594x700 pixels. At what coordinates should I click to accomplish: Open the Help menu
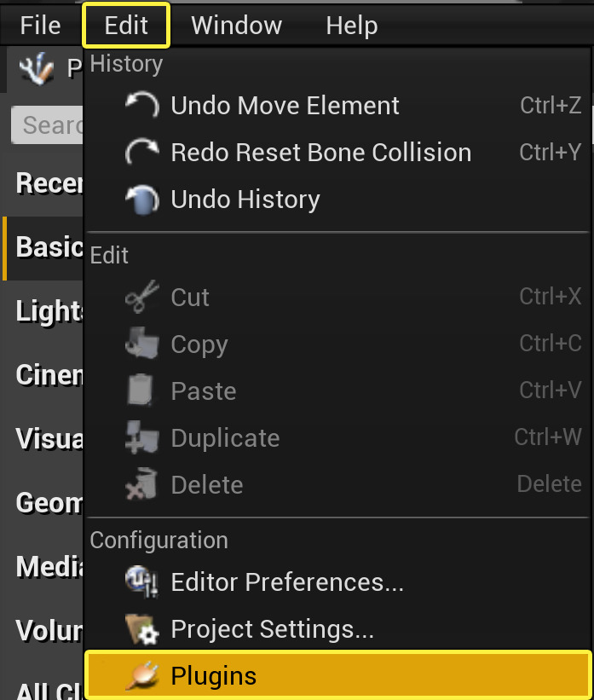pos(351,25)
